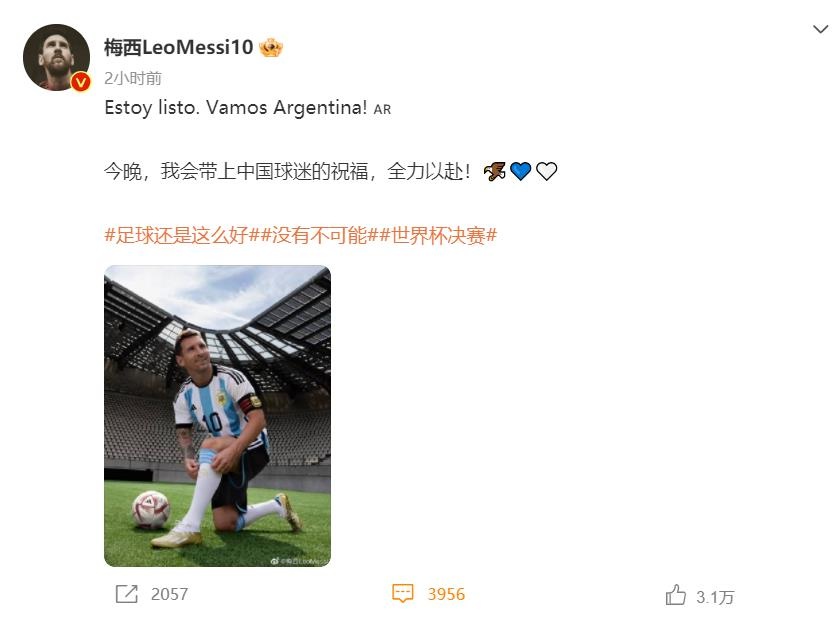Like the post with thumbs-up icon
Screen dimensions: 834x620
[675, 595]
